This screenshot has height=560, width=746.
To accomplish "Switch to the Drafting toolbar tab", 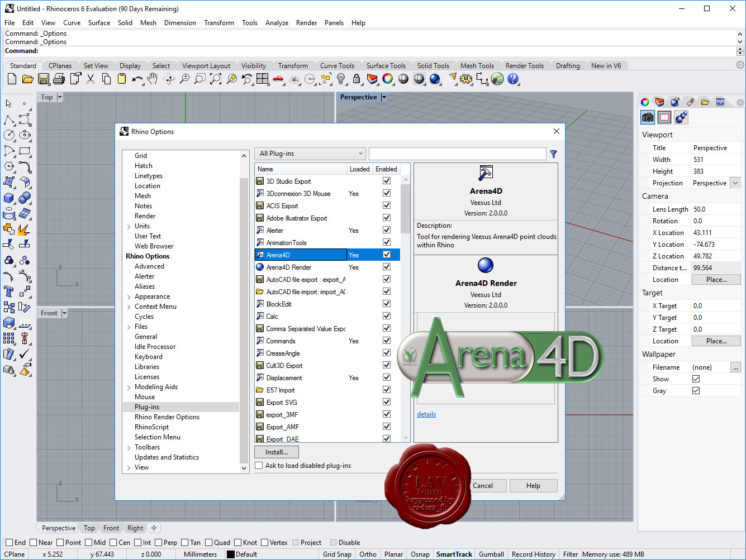I will (568, 66).
